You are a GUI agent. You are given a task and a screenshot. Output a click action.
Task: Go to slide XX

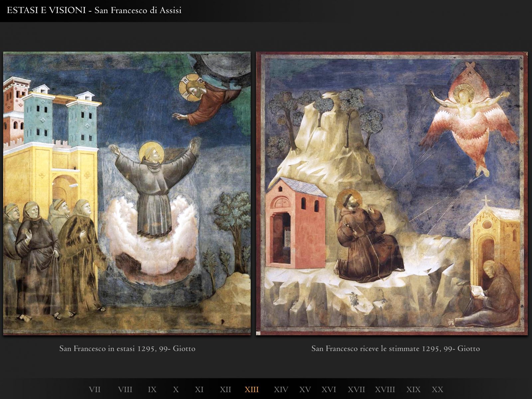438,389
